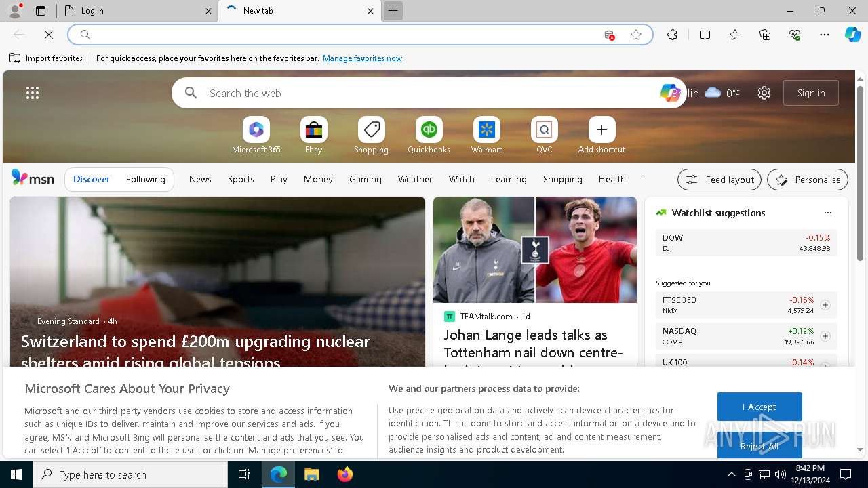Open the Copilot icon in search box
This screenshot has height=488, width=868.
coord(669,93)
